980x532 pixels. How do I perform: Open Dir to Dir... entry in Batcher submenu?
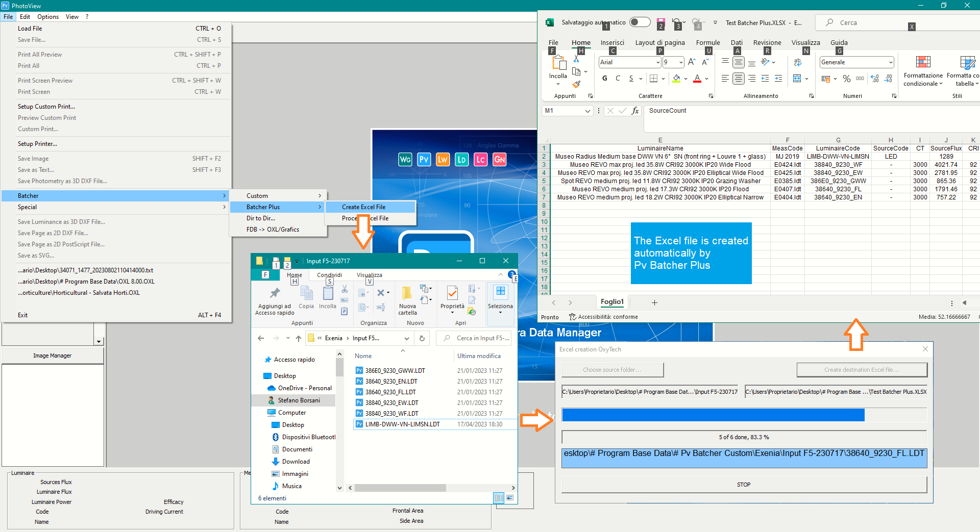click(x=278, y=218)
